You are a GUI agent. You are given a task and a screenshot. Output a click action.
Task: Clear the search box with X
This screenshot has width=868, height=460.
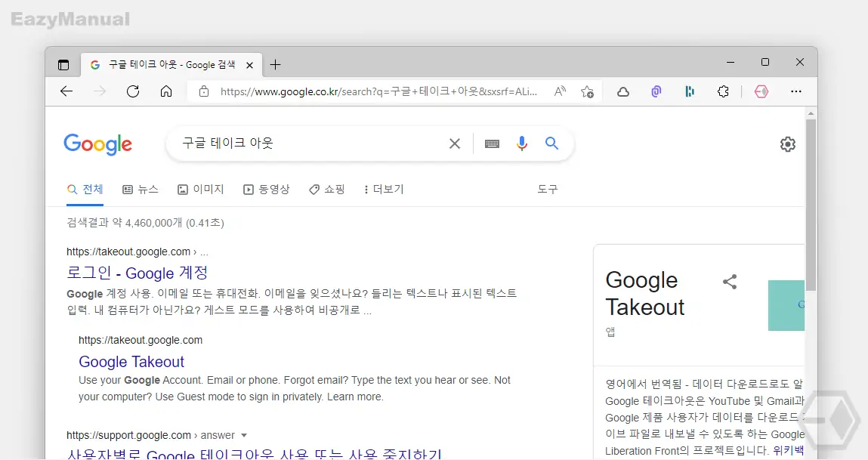(x=455, y=144)
